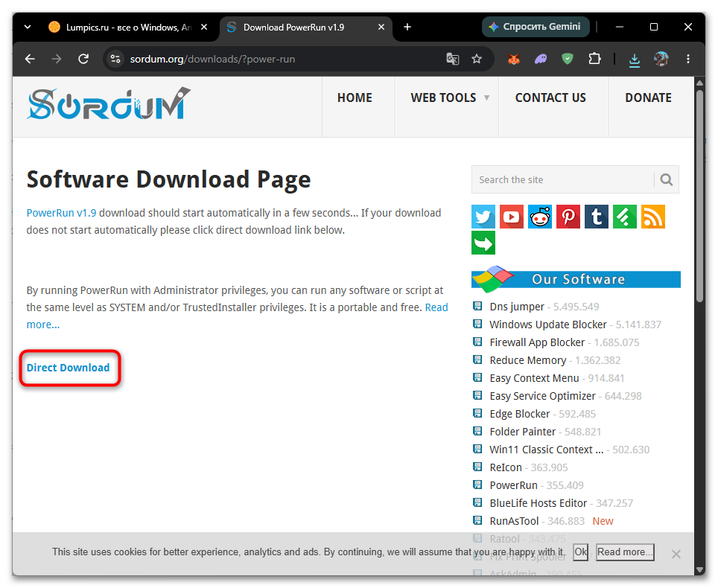
Task: Open the Windows Update Blocker link
Action: pos(547,325)
